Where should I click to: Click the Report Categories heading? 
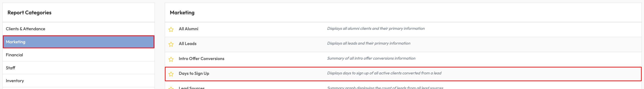(29, 13)
